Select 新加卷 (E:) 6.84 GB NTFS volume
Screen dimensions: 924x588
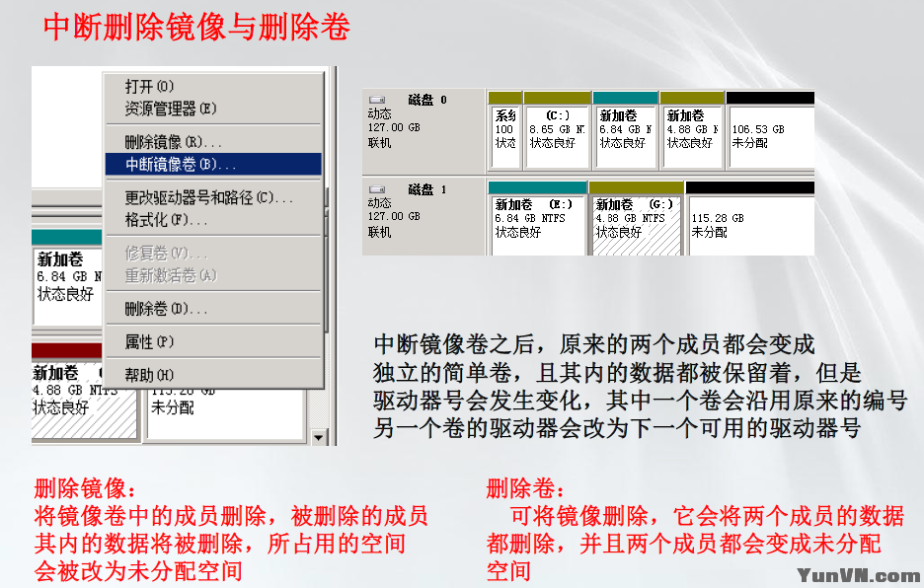pos(537,225)
